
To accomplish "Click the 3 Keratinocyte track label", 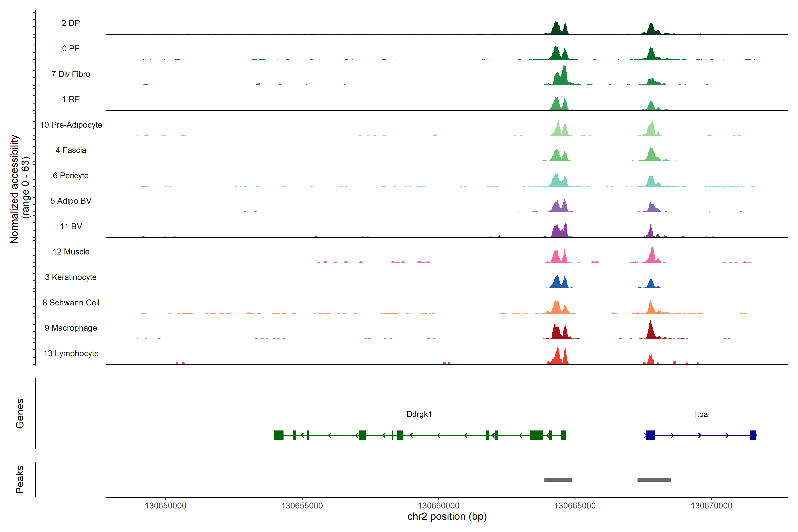I will coord(70,277).
